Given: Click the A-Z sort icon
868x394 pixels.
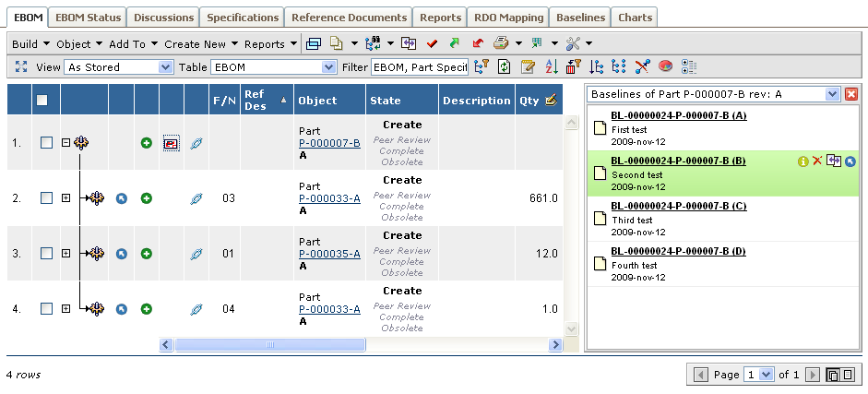Looking at the screenshot, I should click(x=552, y=66).
